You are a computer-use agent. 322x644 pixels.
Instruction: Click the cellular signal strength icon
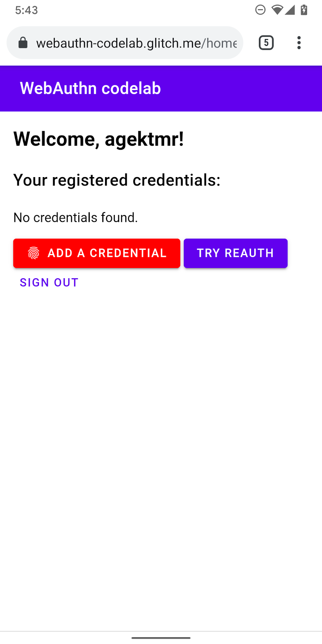(291, 10)
